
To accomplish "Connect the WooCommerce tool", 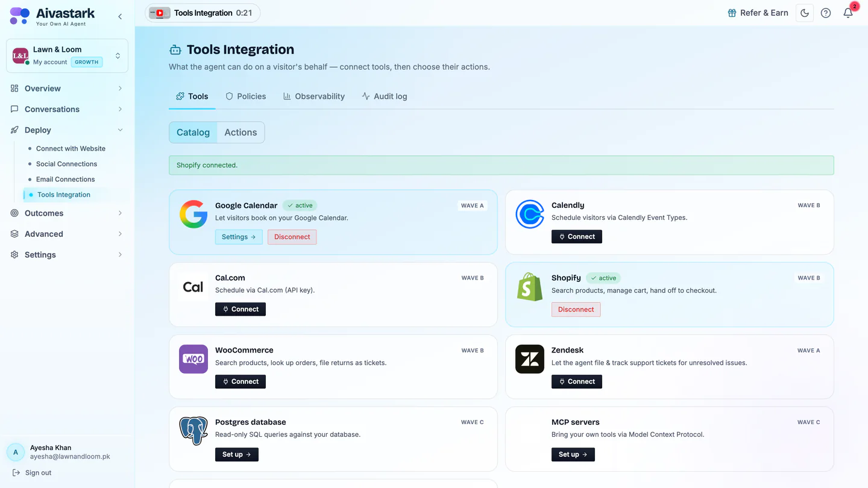I will click(x=241, y=381).
